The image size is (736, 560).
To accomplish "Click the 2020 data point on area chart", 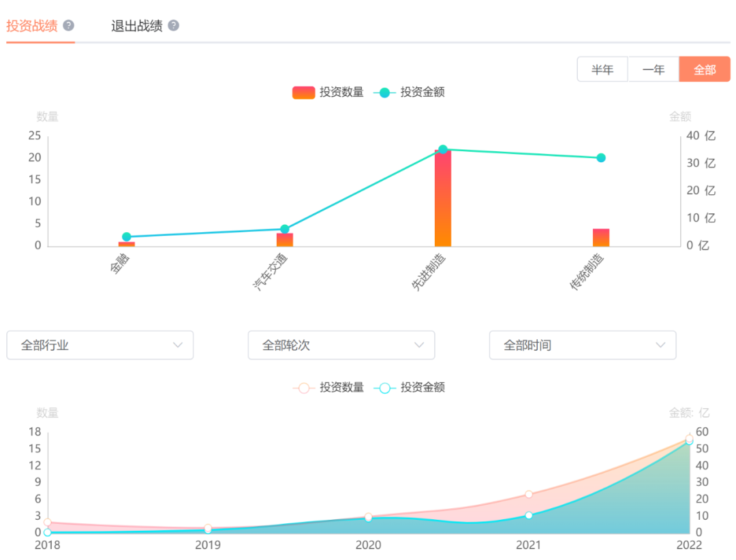I will (x=369, y=518).
